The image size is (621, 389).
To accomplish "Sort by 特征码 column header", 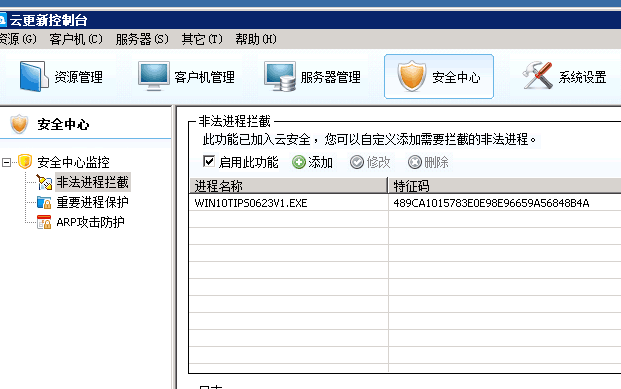I will [x=505, y=185].
